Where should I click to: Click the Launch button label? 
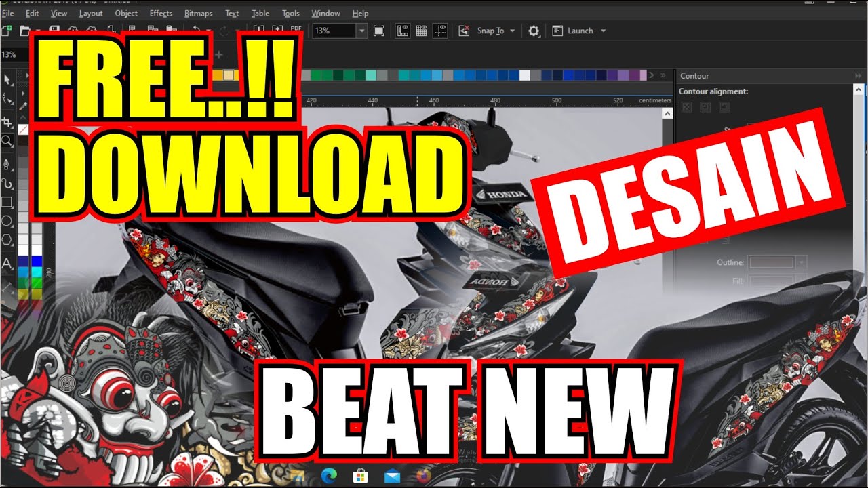[580, 30]
